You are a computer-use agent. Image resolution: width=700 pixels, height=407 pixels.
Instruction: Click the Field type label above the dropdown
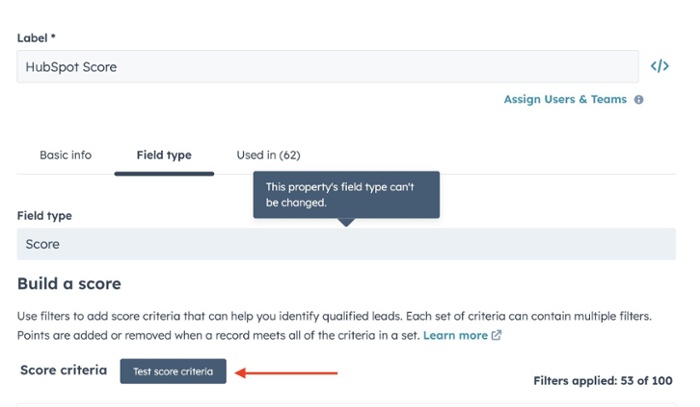pyautogui.click(x=44, y=215)
